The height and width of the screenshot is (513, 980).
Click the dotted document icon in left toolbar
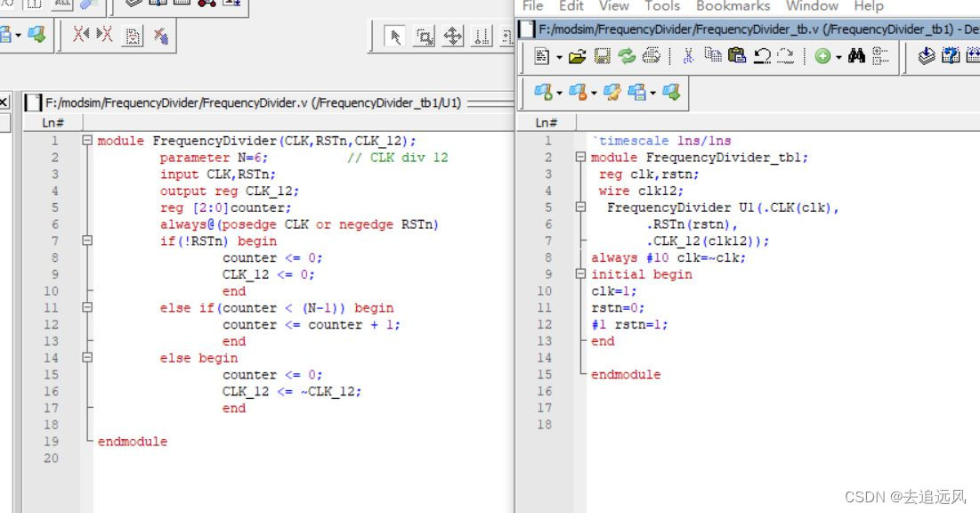click(x=133, y=36)
